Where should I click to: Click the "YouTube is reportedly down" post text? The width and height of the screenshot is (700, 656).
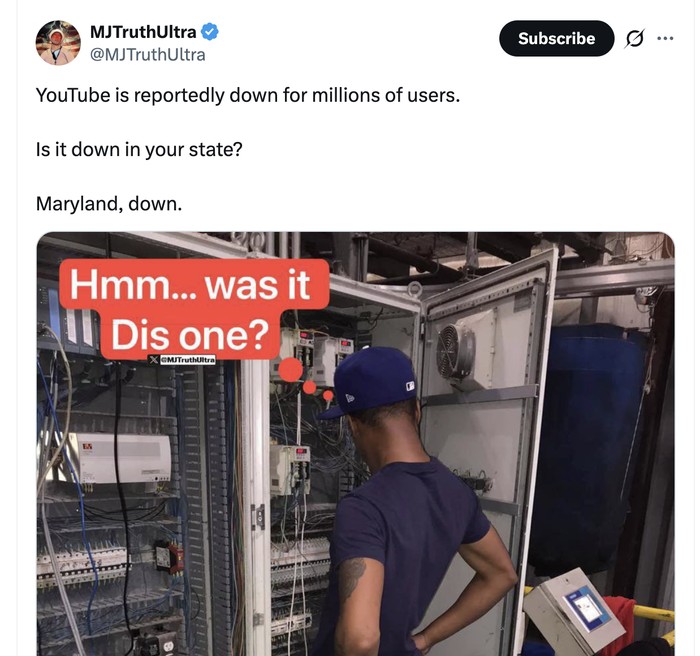248,95
